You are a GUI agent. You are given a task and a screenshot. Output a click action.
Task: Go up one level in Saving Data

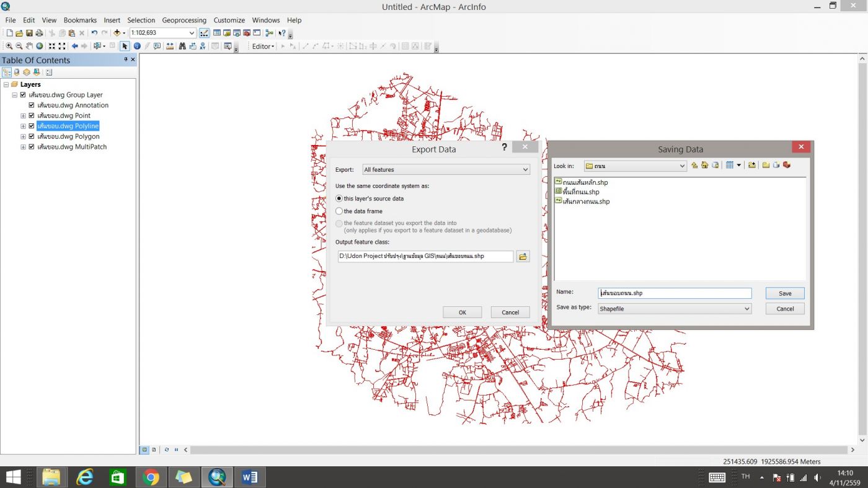click(694, 166)
